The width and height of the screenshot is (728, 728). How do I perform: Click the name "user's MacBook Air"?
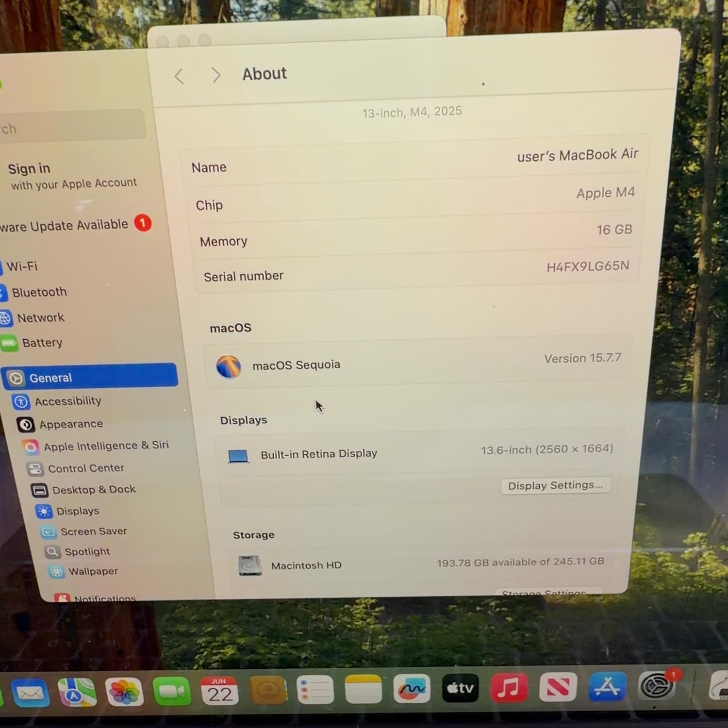tap(578, 155)
